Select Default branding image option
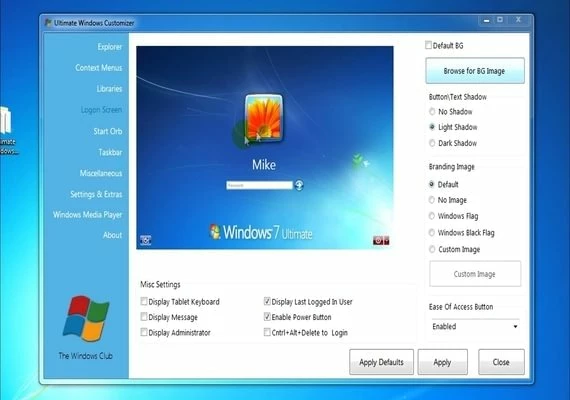 pyautogui.click(x=431, y=184)
